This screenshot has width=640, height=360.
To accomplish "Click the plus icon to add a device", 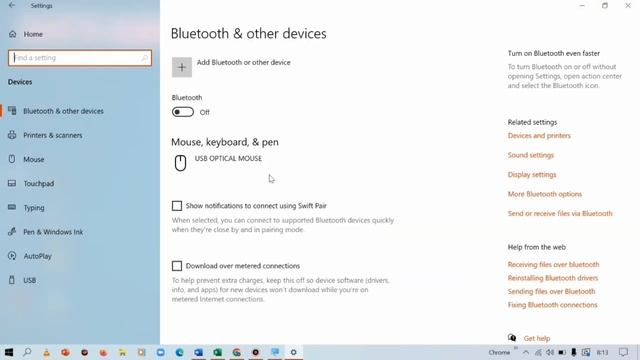I will tap(182, 67).
